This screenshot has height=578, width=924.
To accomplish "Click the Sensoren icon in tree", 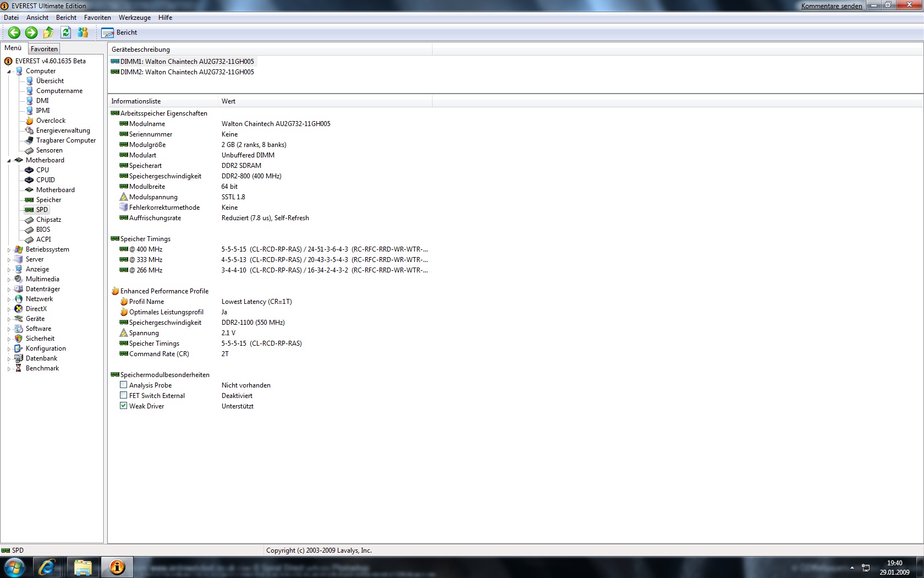I will coord(30,150).
